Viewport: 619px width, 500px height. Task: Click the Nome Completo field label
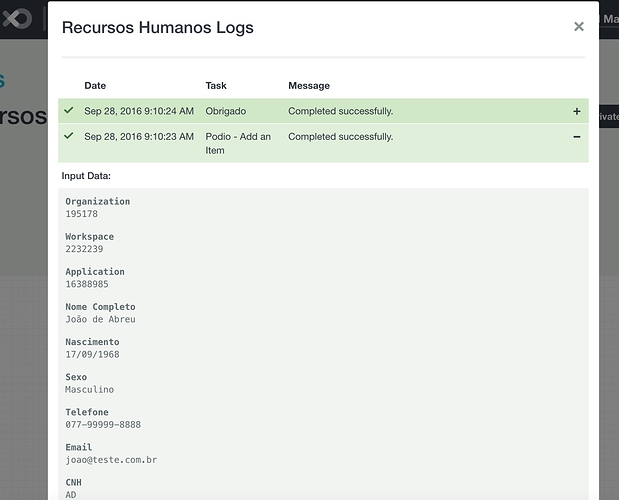coord(100,307)
